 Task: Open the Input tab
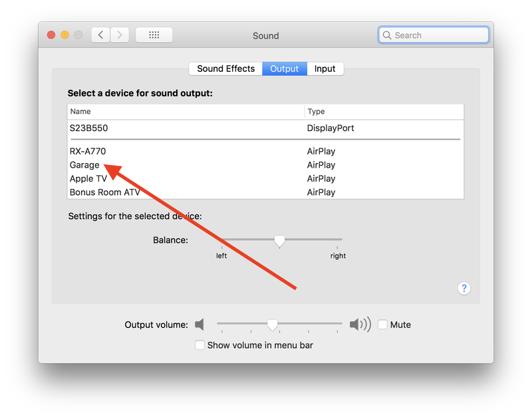tap(325, 69)
